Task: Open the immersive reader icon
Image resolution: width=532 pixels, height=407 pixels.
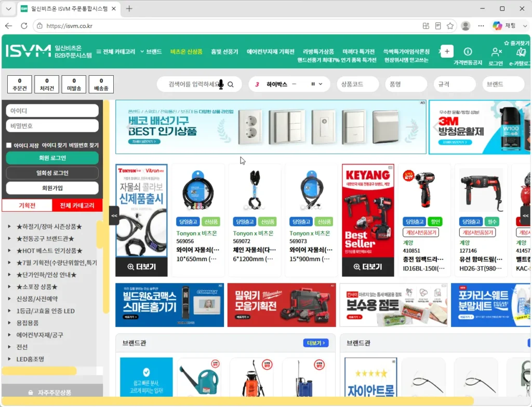Action: (438, 26)
